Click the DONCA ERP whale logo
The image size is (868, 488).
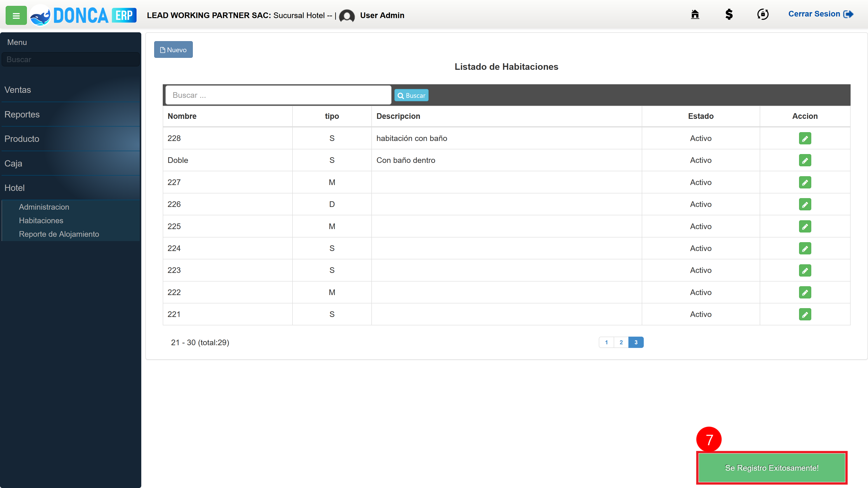(x=83, y=15)
